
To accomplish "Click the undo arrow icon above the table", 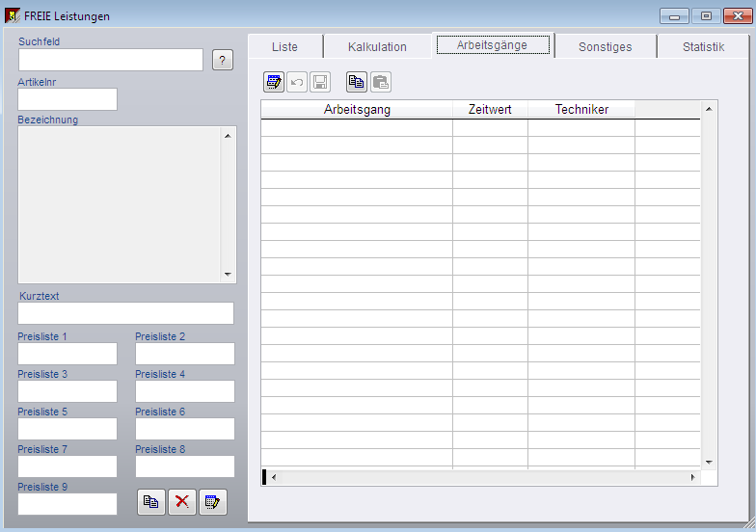I will 297,82.
